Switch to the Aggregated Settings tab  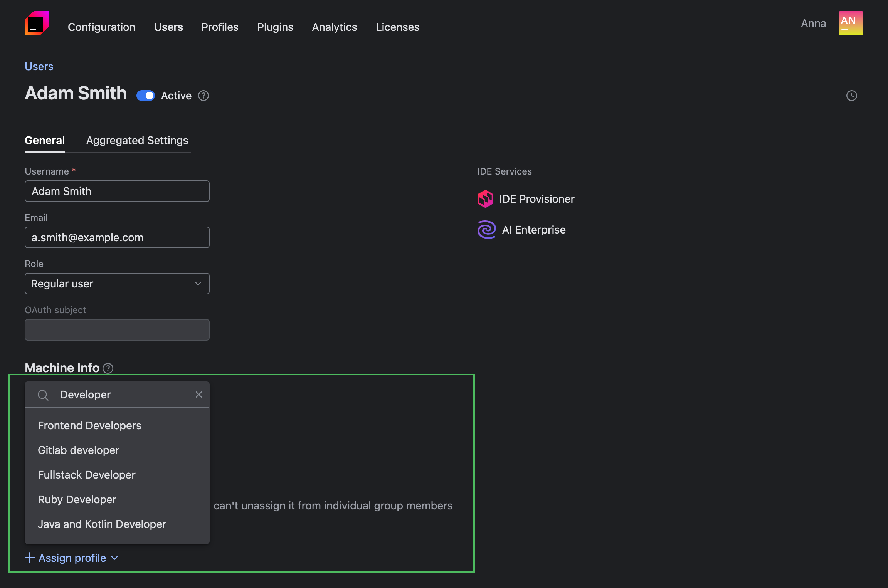click(x=137, y=140)
